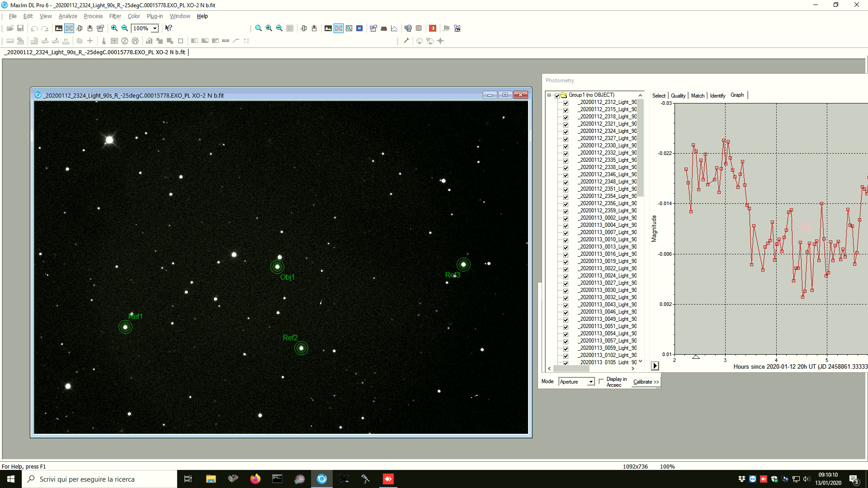Click the file list horizontal scrollbar thumb
Viewport: 868px width, 488px height.
571,368
